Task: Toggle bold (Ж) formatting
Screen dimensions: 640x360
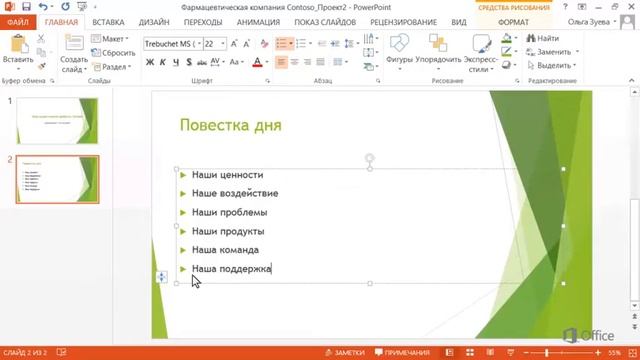Action: pos(150,62)
